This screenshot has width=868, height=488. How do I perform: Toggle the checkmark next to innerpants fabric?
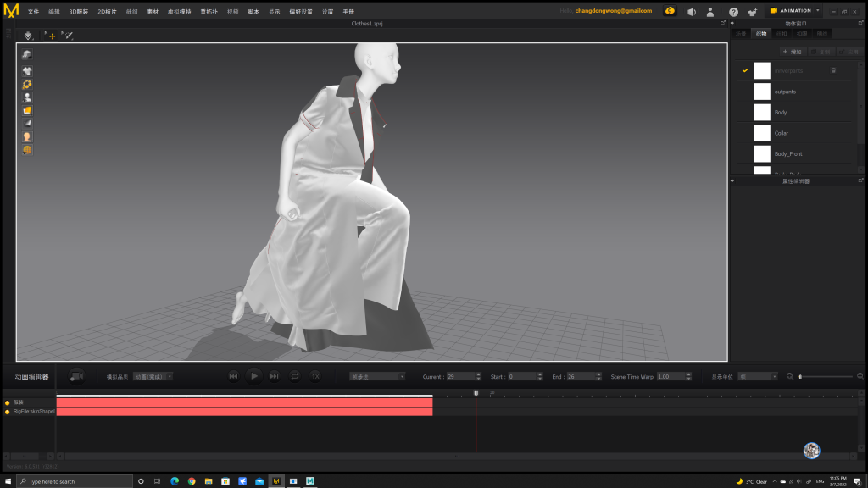tap(744, 70)
